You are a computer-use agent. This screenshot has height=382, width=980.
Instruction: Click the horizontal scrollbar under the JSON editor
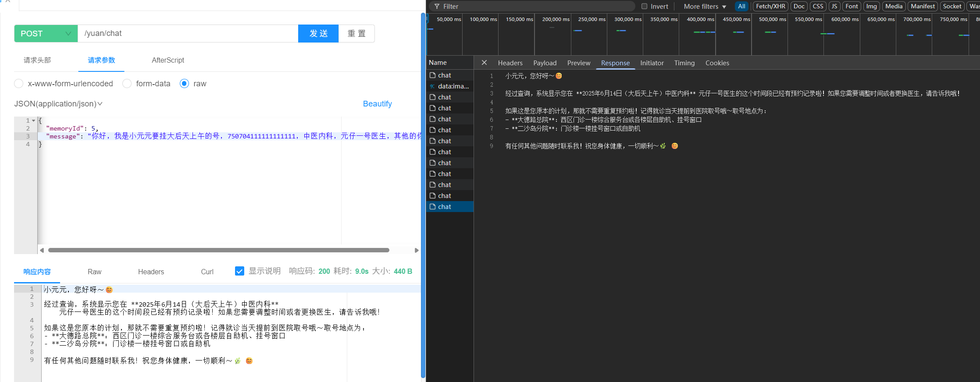click(x=218, y=250)
